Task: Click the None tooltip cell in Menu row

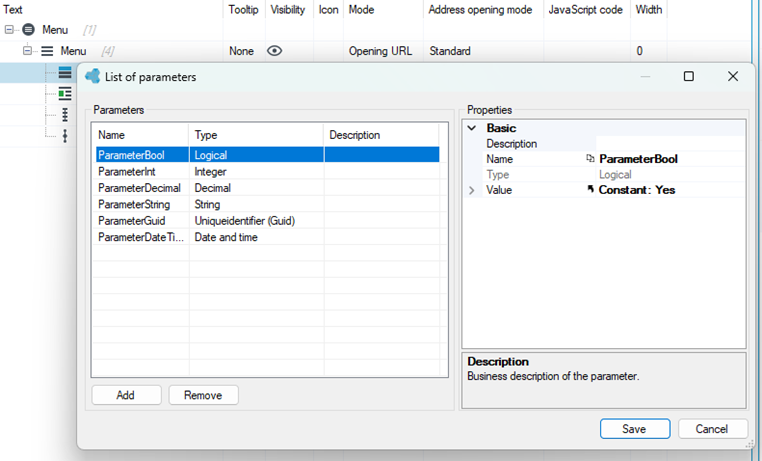Action: (244, 51)
